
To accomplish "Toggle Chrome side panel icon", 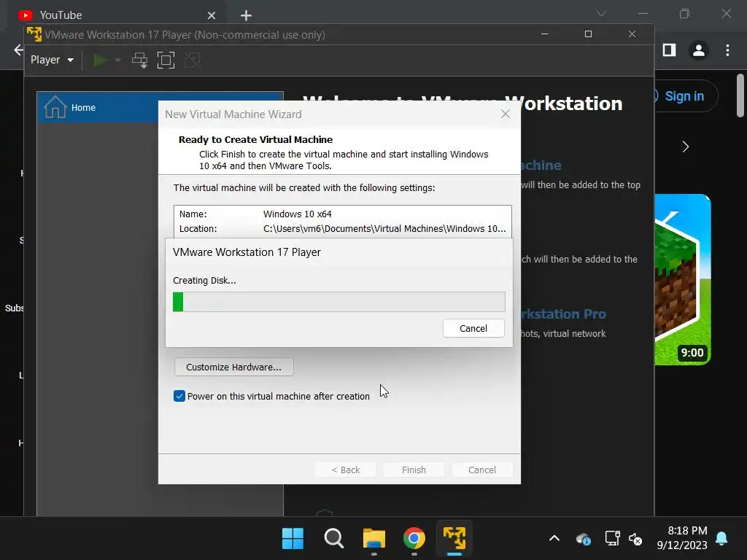I will 670,50.
